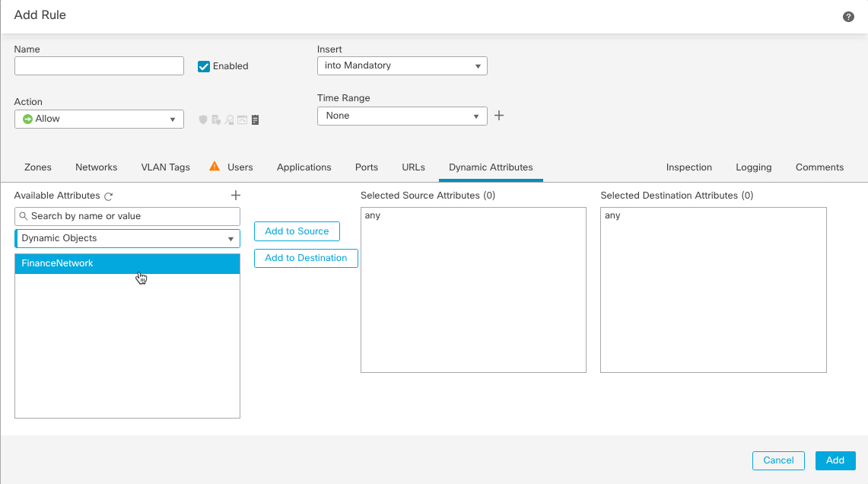Select the Safe Search browser icon
The image size is (868, 484).
tap(242, 119)
